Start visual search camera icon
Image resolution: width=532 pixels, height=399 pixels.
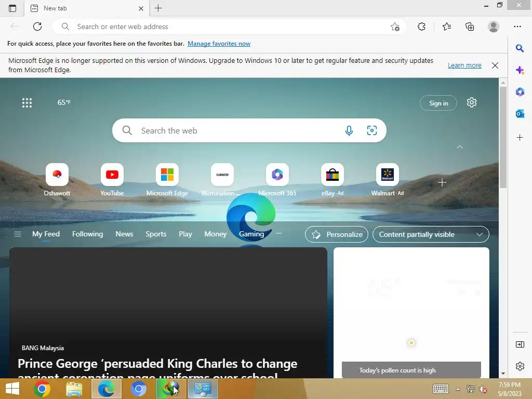point(372,130)
